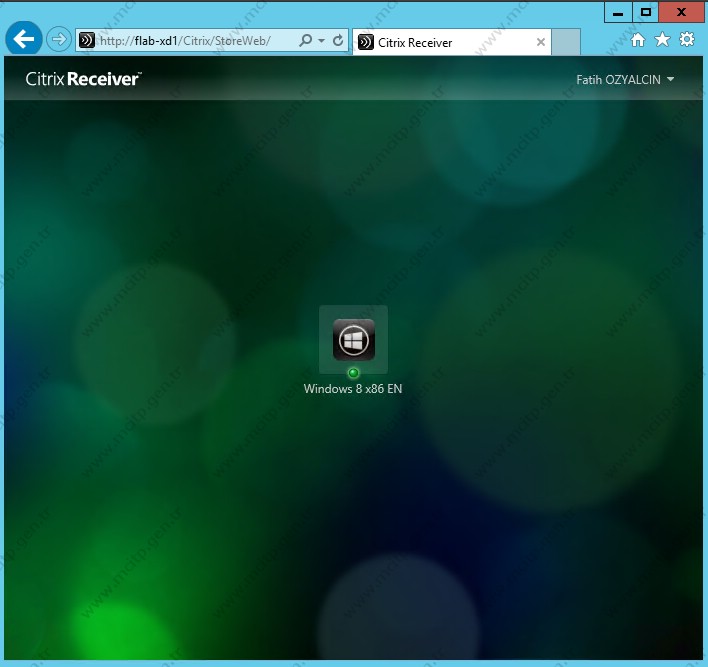Click the Windows 8 x86 EN label

coord(353,389)
